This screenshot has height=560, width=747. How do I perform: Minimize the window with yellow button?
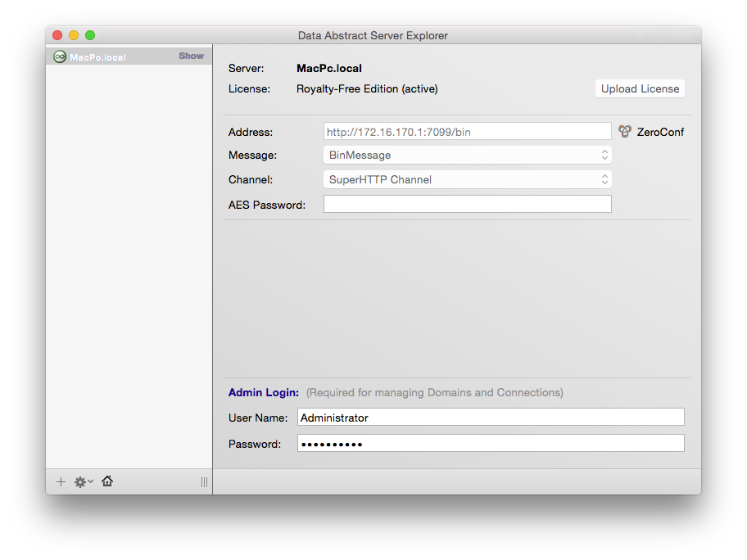click(x=74, y=35)
